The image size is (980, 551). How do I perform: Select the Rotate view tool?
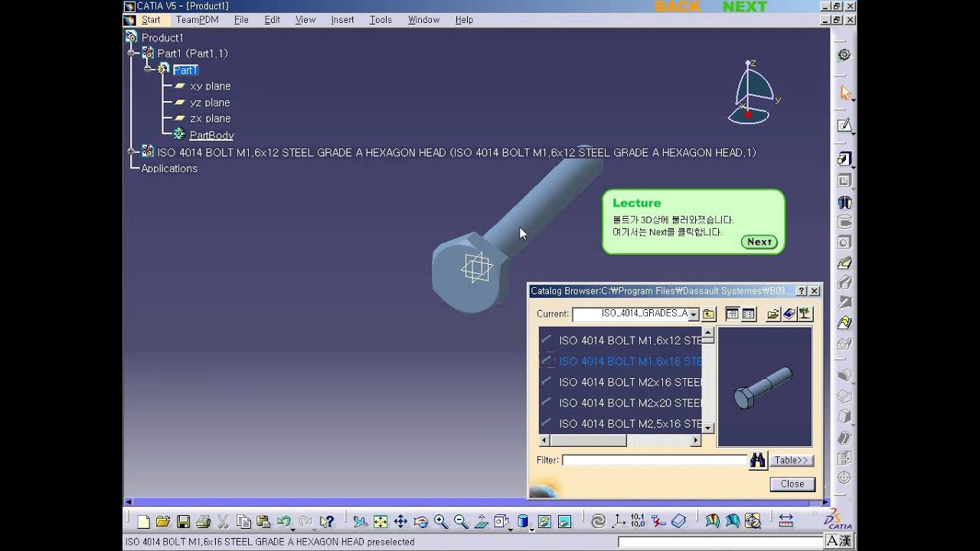click(x=420, y=522)
